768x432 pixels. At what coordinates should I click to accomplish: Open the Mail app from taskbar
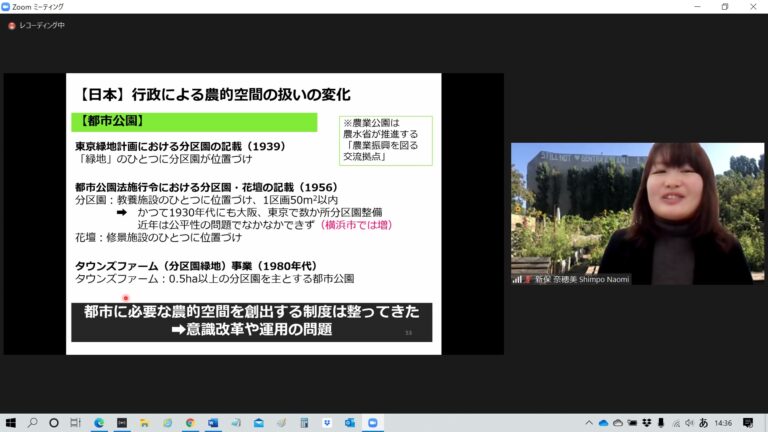click(259, 423)
